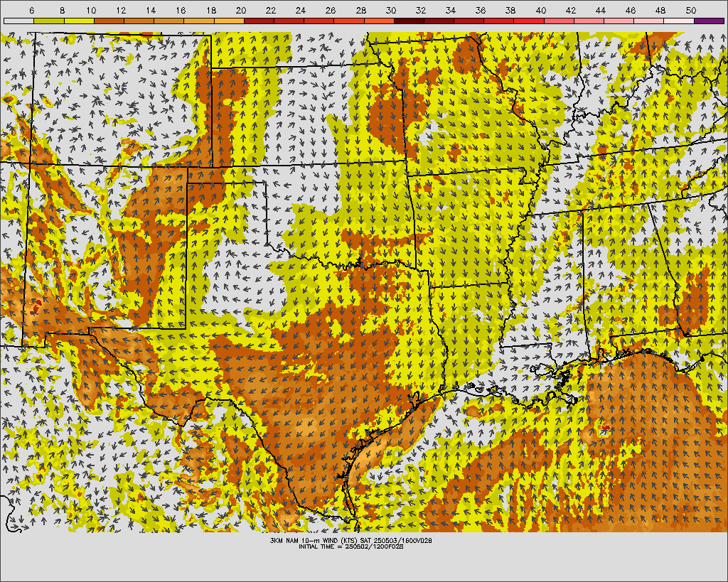Select the legend swatch between 12 and 14

139,21
